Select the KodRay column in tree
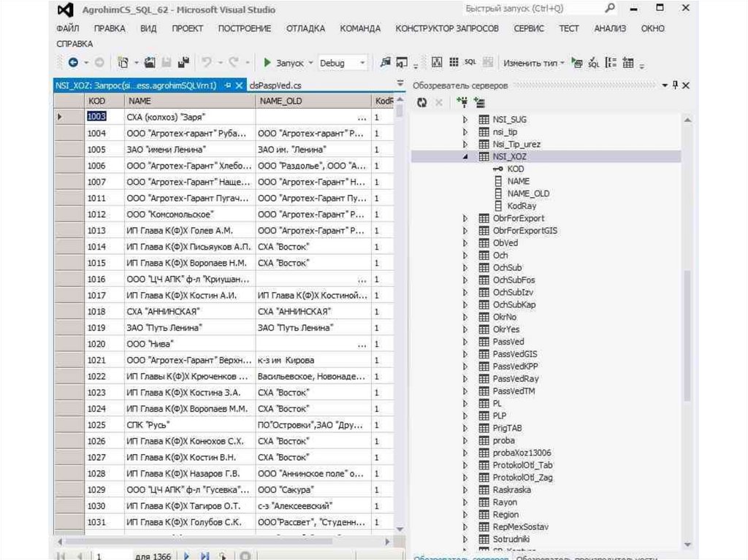Screen dimensions: 748x560 tap(522, 206)
